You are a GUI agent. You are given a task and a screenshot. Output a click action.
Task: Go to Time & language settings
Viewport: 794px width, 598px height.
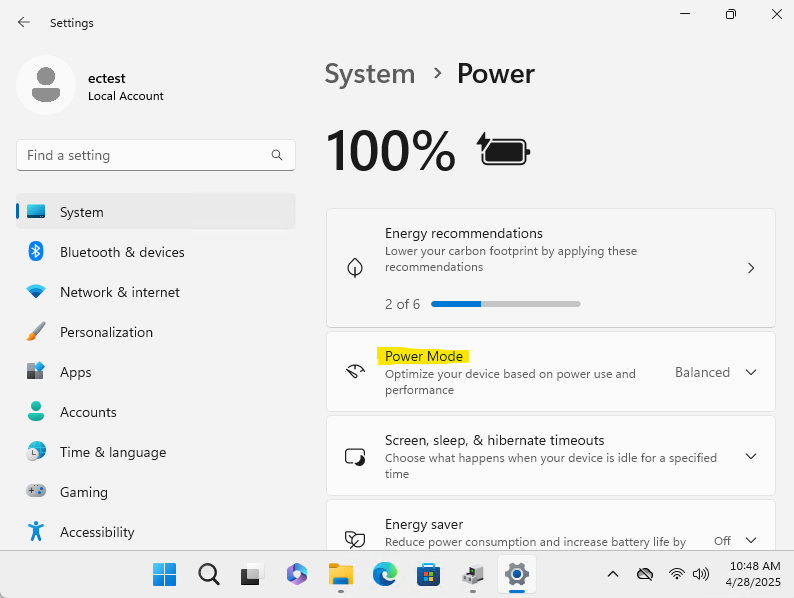112,452
